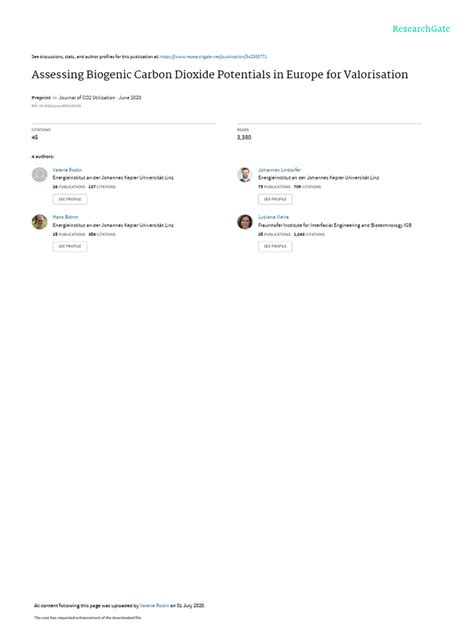The width and height of the screenshot is (474, 632).
Task: Click See Profile button under Johannes Lindorfer
Action: [x=275, y=199]
